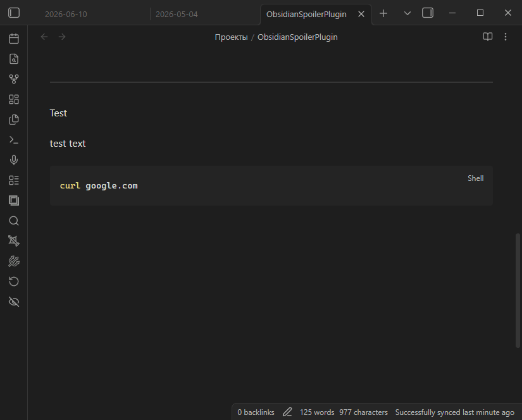Screen dimensions: 522x420
Task: Click the vertical scrollbar thumb
Action: coord(518,290)
